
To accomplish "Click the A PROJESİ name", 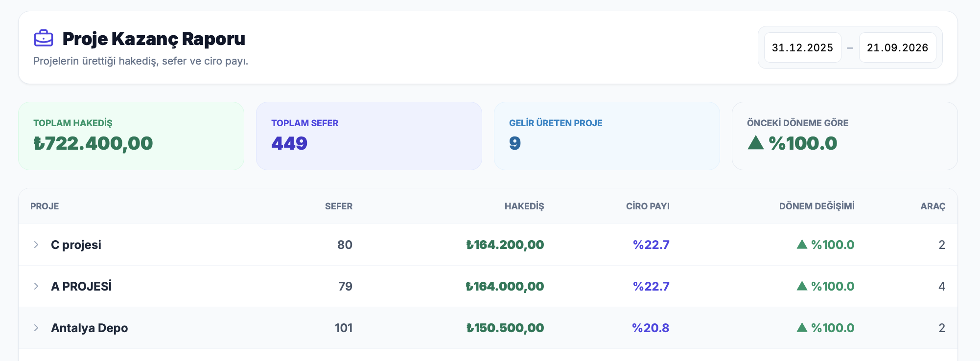I will [81, 286].
